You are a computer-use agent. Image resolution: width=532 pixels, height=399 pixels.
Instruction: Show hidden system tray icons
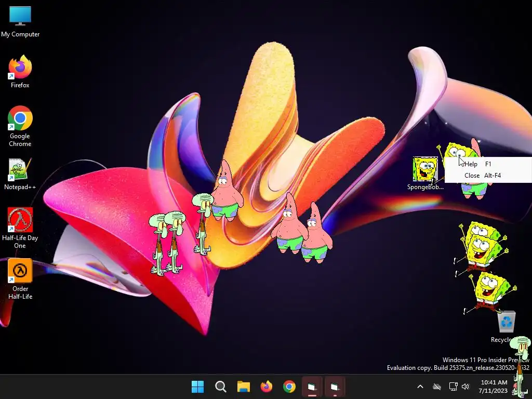420,387
